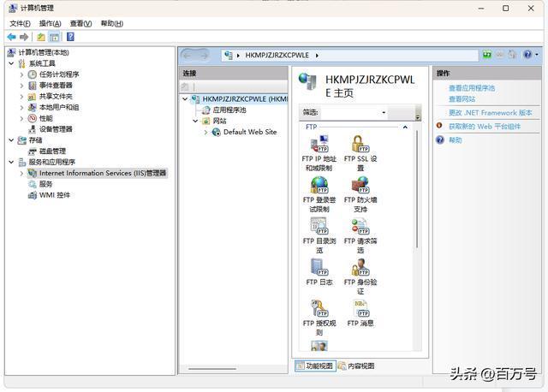Open FTP 目录浏览 feature
The width and height of the screenshot is (548, 392).
[319, 235]
